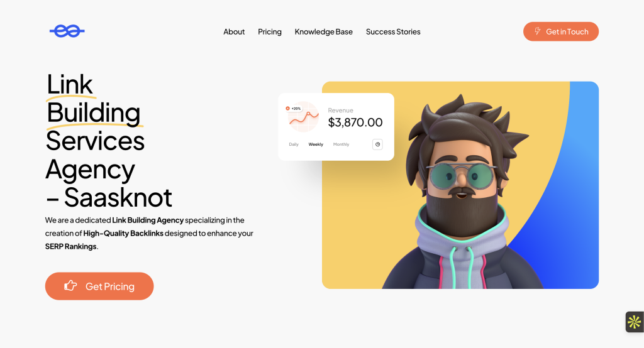Image resolution: width=644 pixels, height=348 pixels.
Task: Click the clock icon on revenue card
Action: pos(377,144)
